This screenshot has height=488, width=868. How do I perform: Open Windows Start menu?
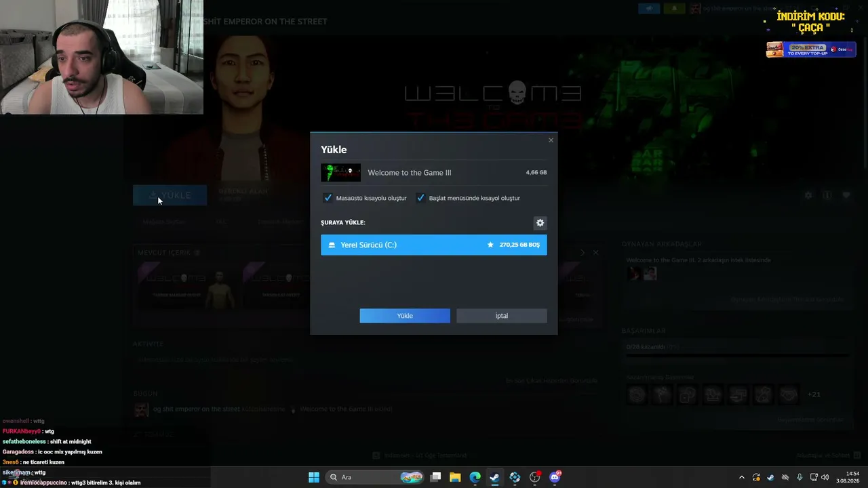point(314,477)
